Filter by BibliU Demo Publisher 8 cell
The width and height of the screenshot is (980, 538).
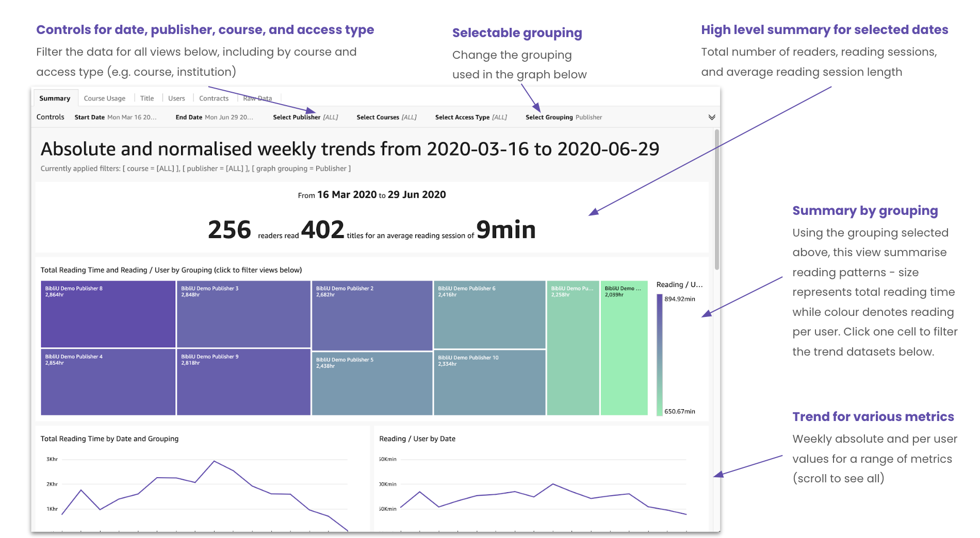tap(108, 314)
